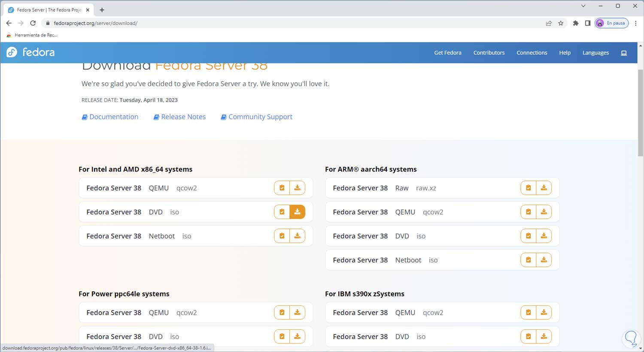Open the Chrome three-dot menu
The width and height of the screenshot is (644, 352).
click(x=636, y=23)
